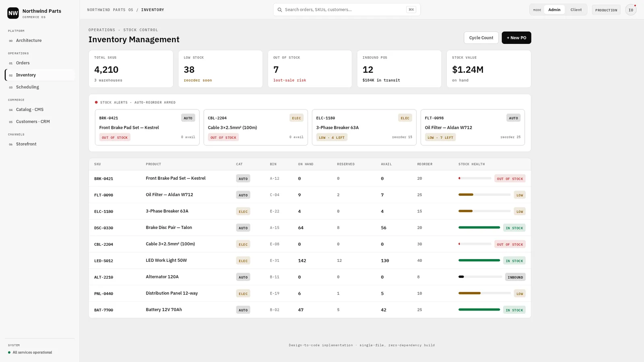Click the Low Stock 38 card
This screenshot has width=644, height=362.
point(221,69)
